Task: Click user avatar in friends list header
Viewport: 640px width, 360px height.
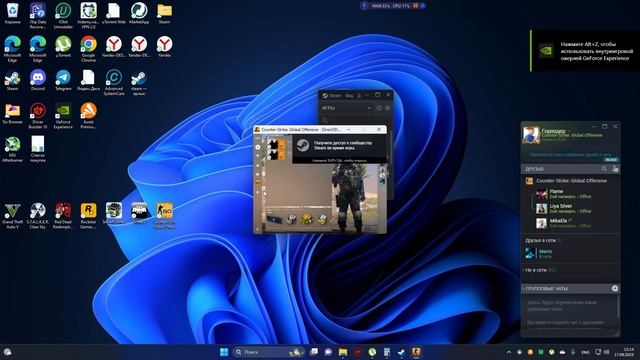Action: [531, 135]
